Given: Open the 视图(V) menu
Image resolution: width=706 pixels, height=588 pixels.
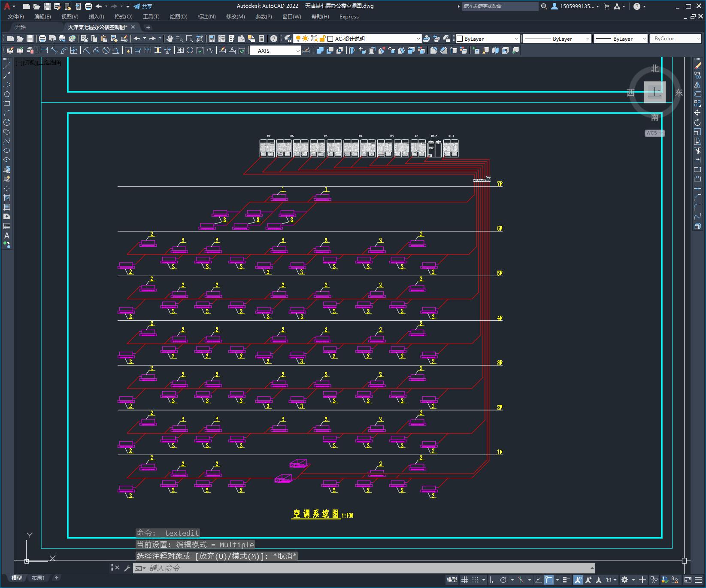Looking at the screenshot, I should (x=70, y=17).
